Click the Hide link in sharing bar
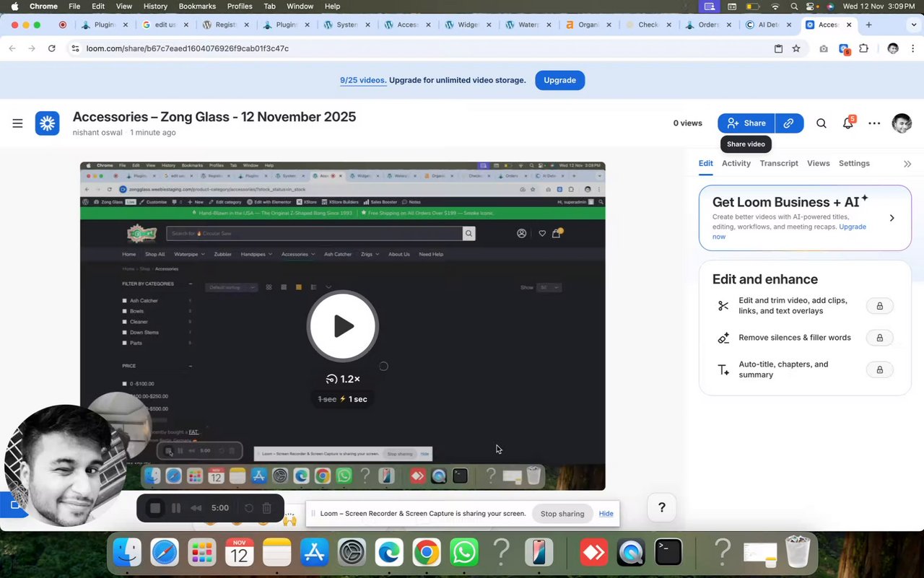This screenshot has width=924, height=578. [x=606, y=514]
